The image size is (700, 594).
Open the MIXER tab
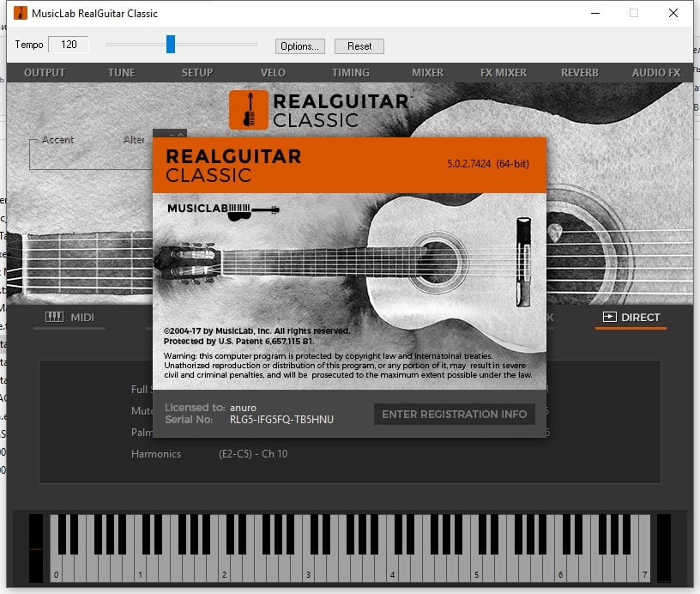pos(428,72)
